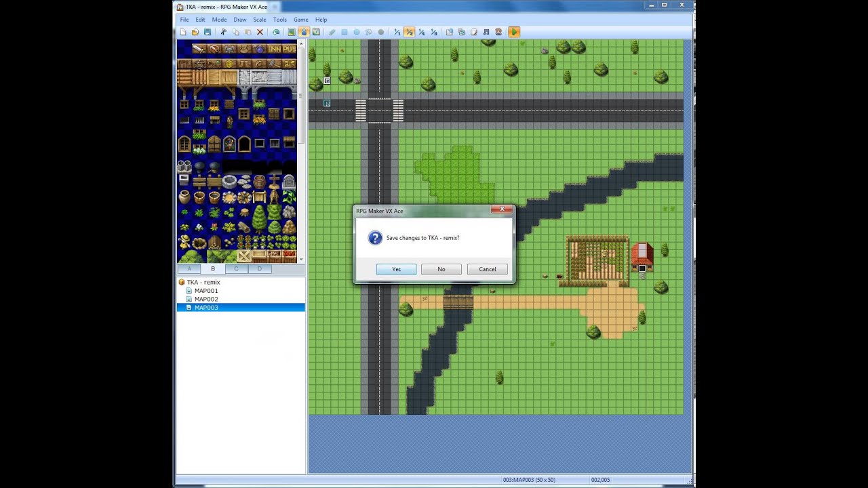Open the File menu

184,20
